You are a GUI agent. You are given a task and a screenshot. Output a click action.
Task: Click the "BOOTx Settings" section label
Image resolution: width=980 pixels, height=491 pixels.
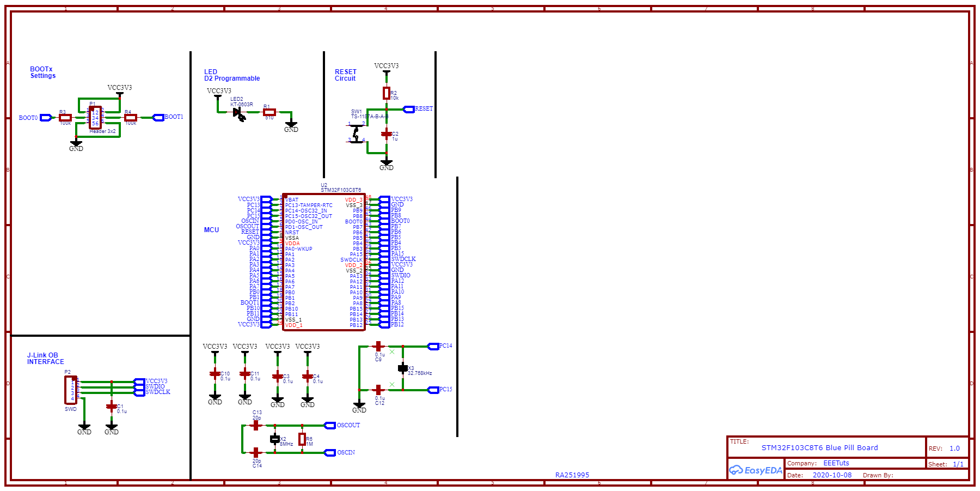[x=43, y=72]
